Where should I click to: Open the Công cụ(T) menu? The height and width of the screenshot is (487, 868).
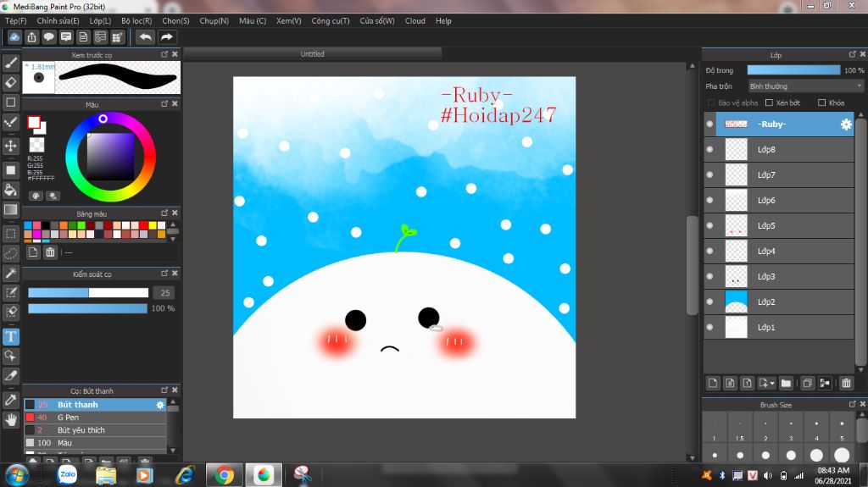[x=331, y=21]
